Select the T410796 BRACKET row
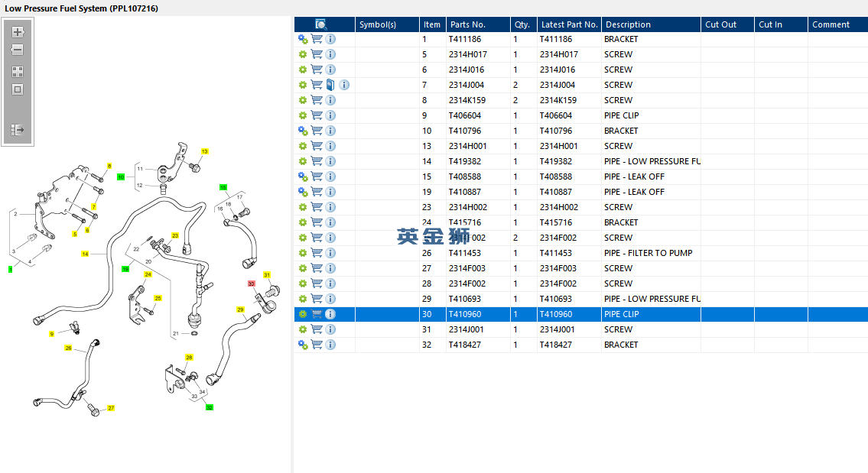 (x=580, y=131)
